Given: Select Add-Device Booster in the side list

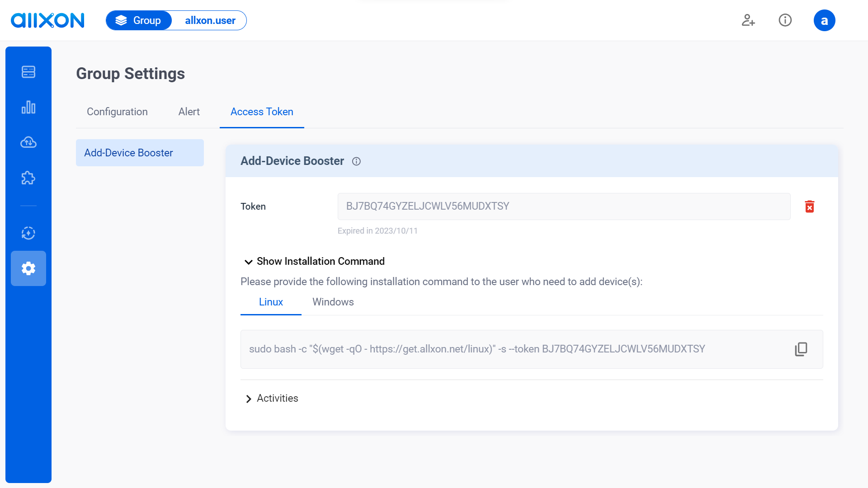Looking at the screenshot, I should [x=140, y=153].
